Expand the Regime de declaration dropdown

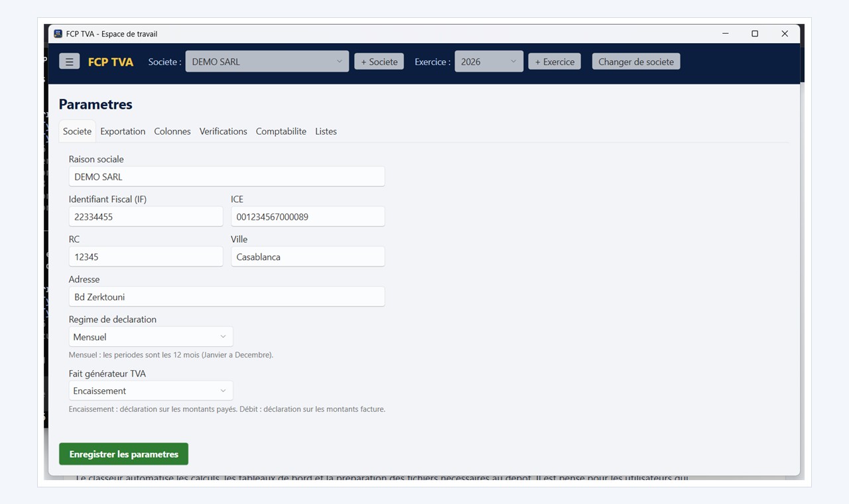tap(151, 337)
